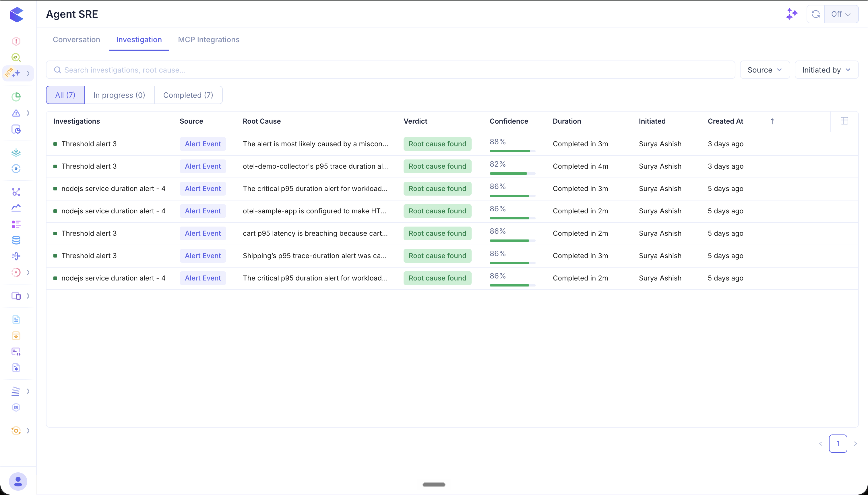
Task: Expand the BETA agent sidebar chevron
Action: point(28,73)
